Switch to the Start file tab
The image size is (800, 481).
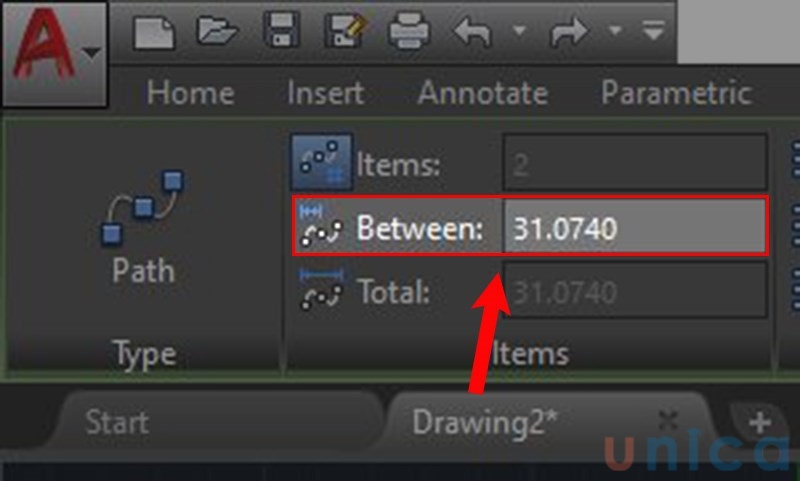click(x=117, y=422)
